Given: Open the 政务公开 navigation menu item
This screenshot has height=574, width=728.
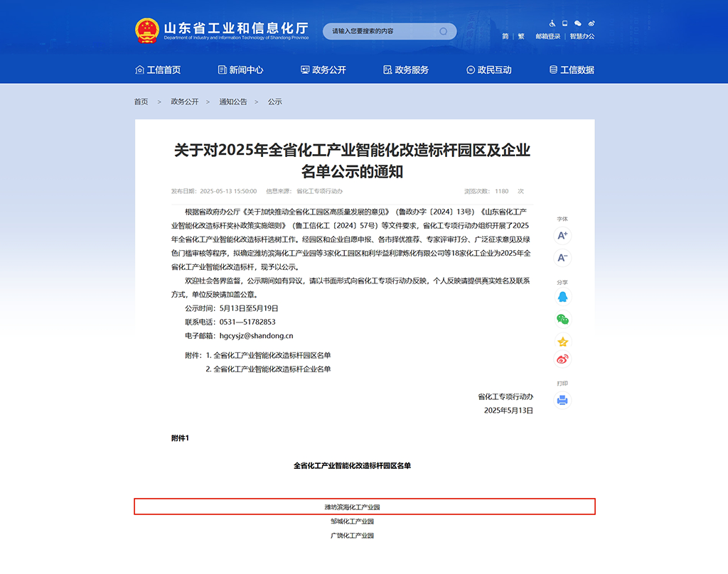Looking at the screenshot, I should click(x=323, y=70).
